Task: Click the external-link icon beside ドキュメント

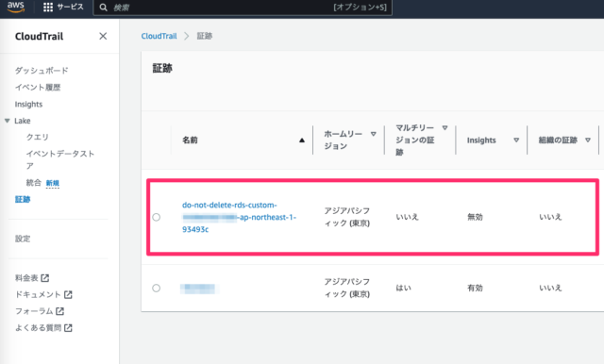Action: pyautogui.click(x=68, y=294)
